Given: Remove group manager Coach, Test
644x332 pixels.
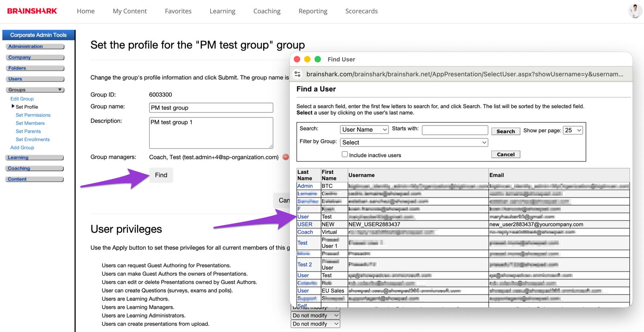Looking at the screenshot, I should (x=286, y=157).
